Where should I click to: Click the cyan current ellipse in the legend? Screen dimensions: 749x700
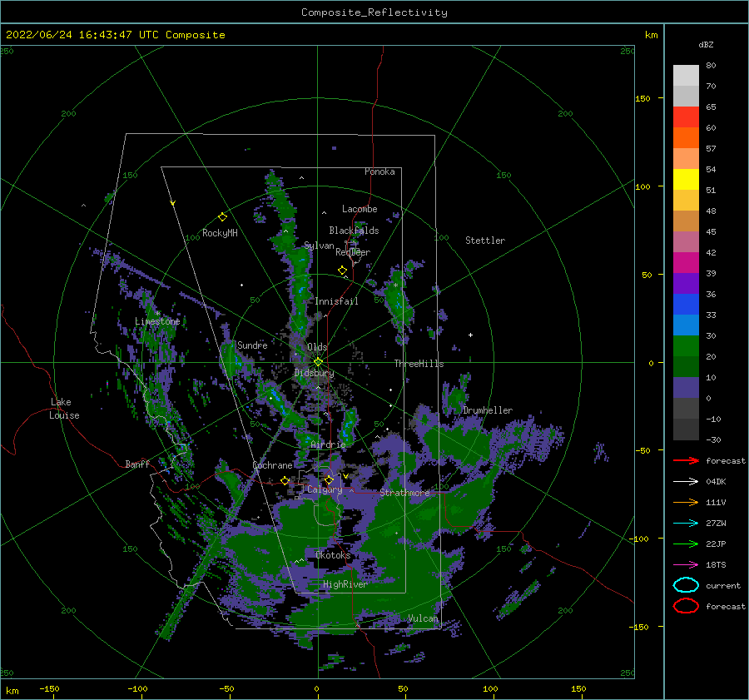click(x=686, y=585)
